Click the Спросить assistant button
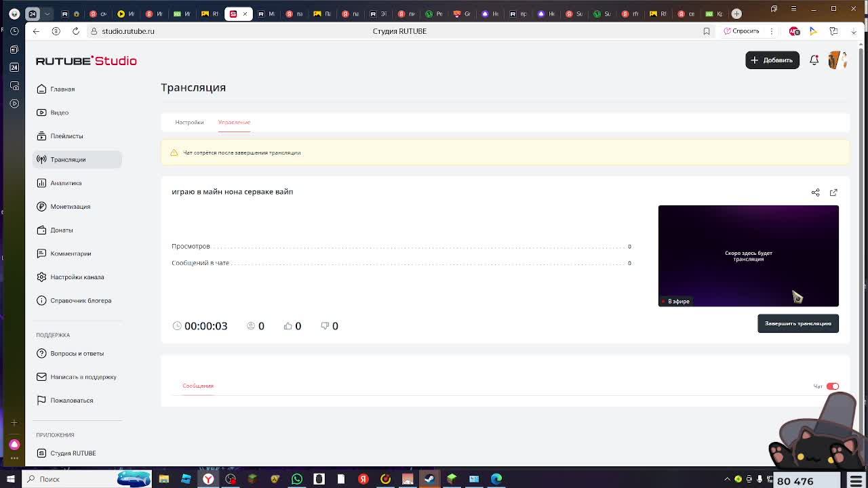Screen dimensions: 868x488 (742, 31)
